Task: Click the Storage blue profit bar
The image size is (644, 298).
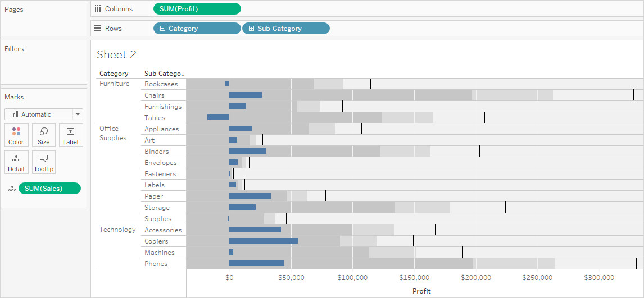Action: coord(242,207)
